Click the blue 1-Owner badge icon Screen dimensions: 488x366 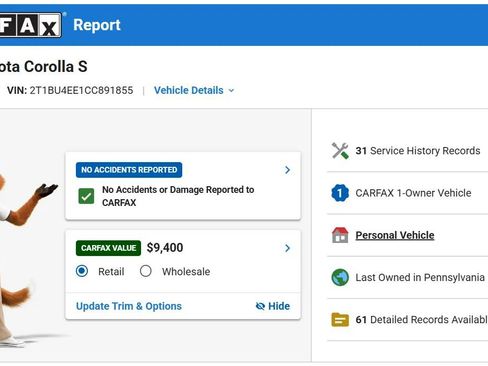coord(340,193)
